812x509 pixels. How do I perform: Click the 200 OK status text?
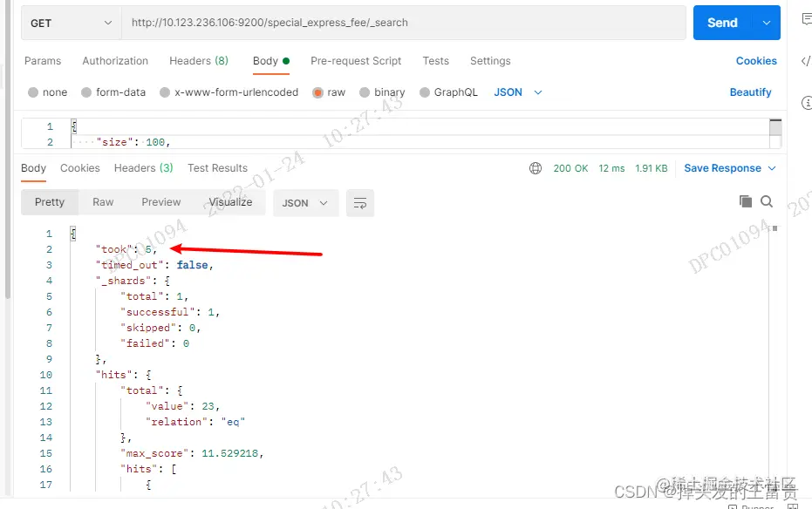click(570, 168)
